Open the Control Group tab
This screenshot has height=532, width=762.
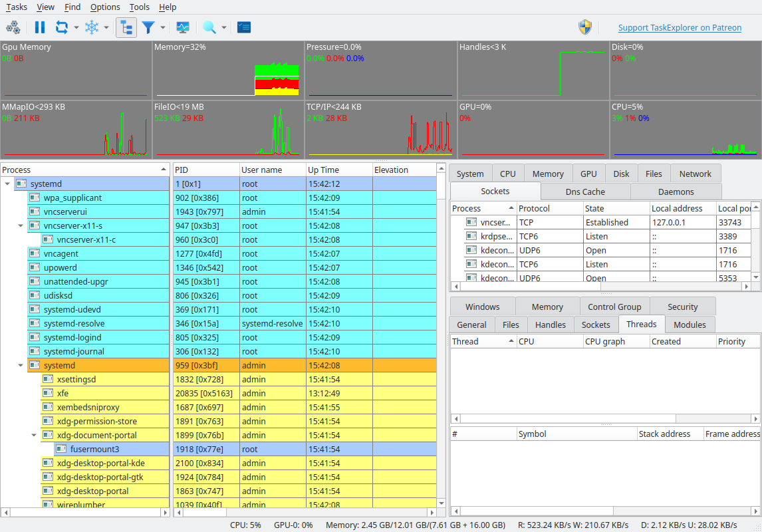614,307
